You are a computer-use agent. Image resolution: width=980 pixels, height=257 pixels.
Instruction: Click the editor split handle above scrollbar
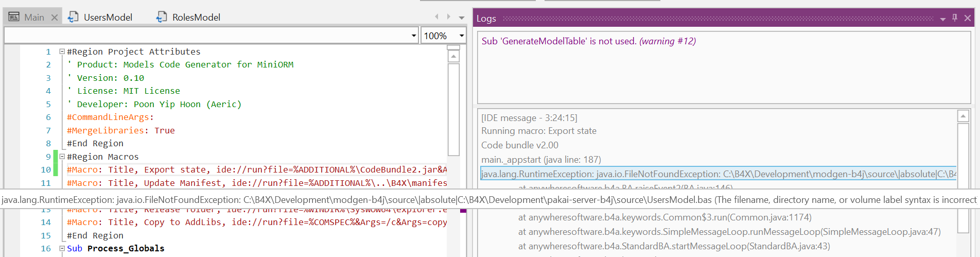click(x=453, y=47)
